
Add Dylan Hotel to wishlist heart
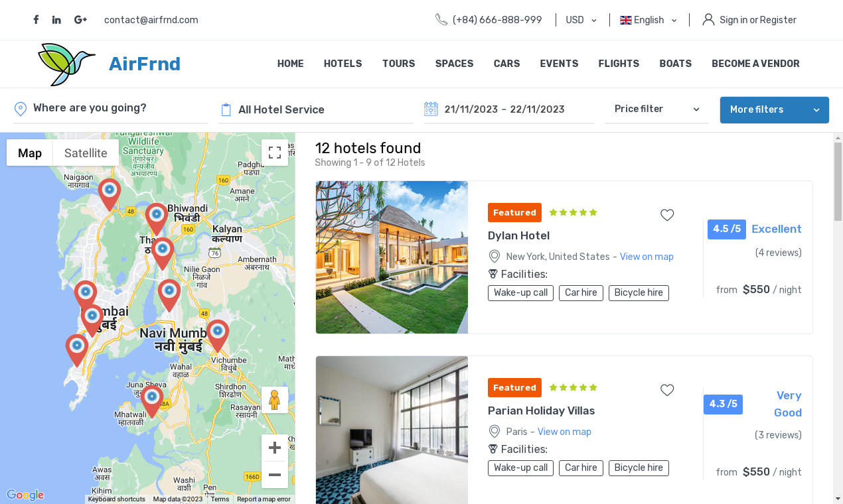(667, 215)
